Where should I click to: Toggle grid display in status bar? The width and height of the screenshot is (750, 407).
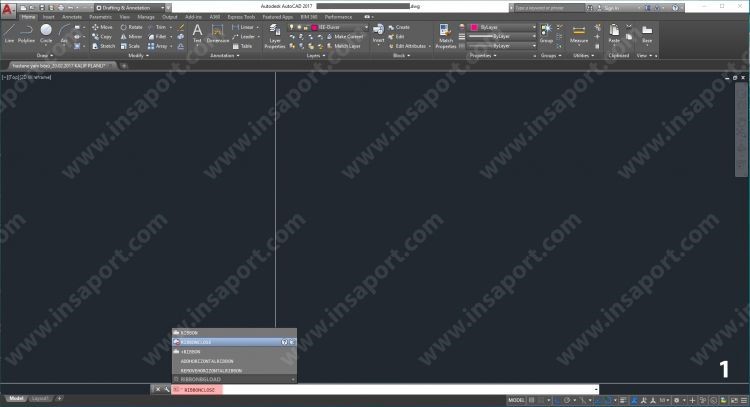(x=534, y=399)
